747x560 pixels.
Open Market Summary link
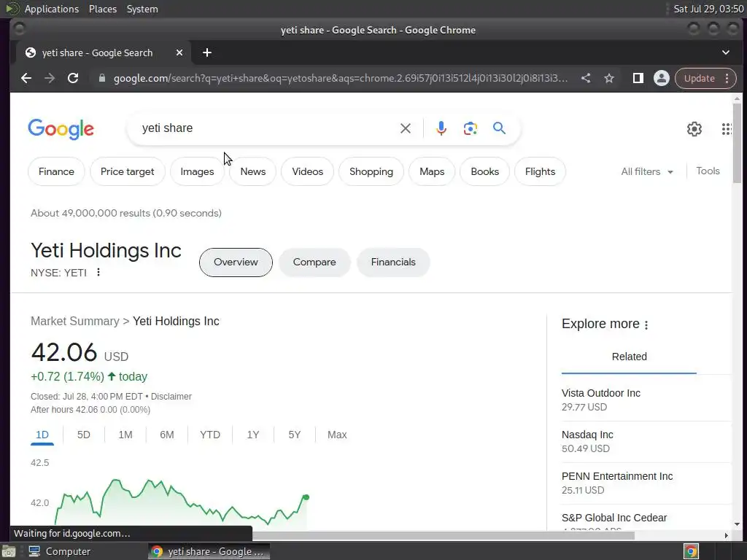click(x=75, y=322)
